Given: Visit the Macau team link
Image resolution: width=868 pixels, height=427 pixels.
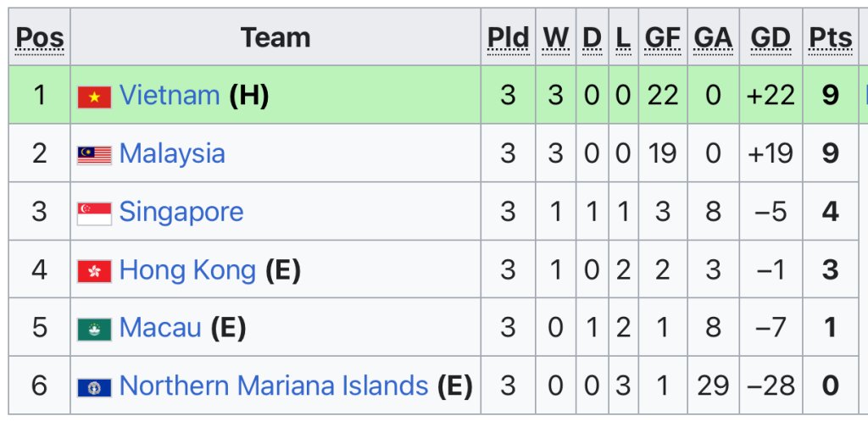Looking at the screenshot, I should (160, 327).
